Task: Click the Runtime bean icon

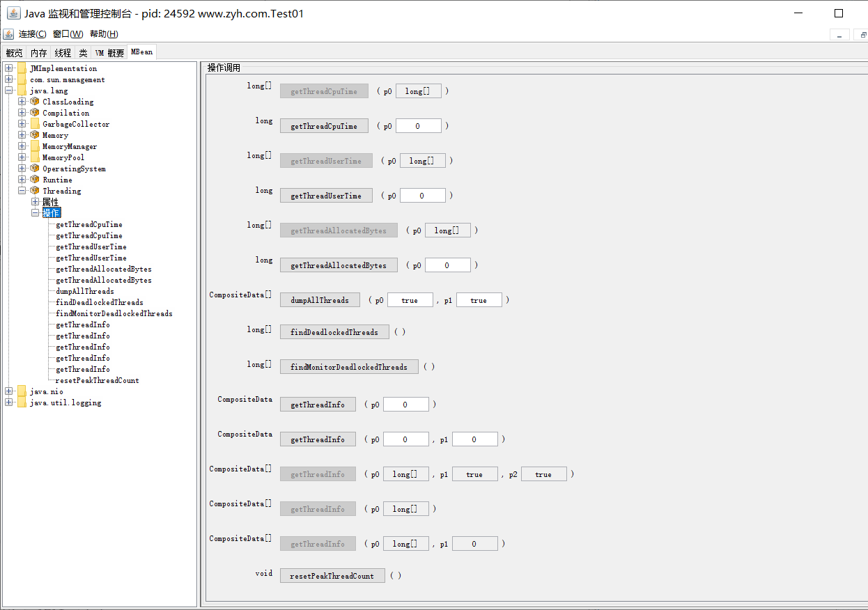Action: coord(34,180)
